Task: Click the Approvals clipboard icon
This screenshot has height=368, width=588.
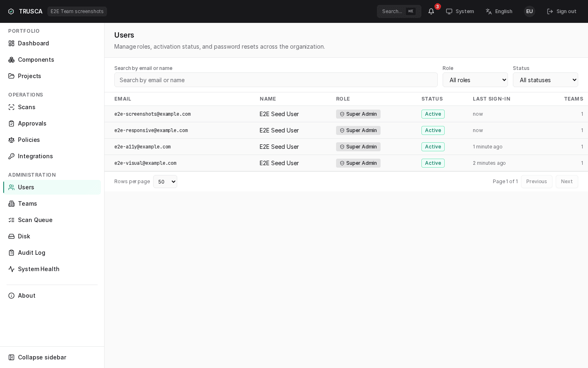Action: click(x=11, y=123)
